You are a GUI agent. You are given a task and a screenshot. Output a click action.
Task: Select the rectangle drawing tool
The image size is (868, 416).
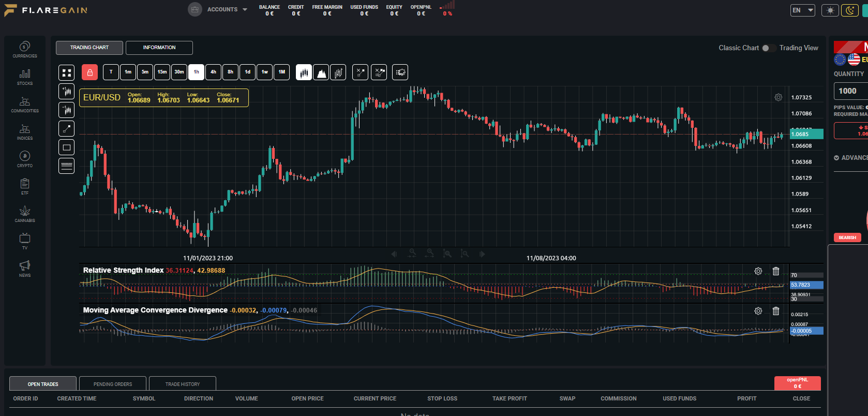point(66,147)
